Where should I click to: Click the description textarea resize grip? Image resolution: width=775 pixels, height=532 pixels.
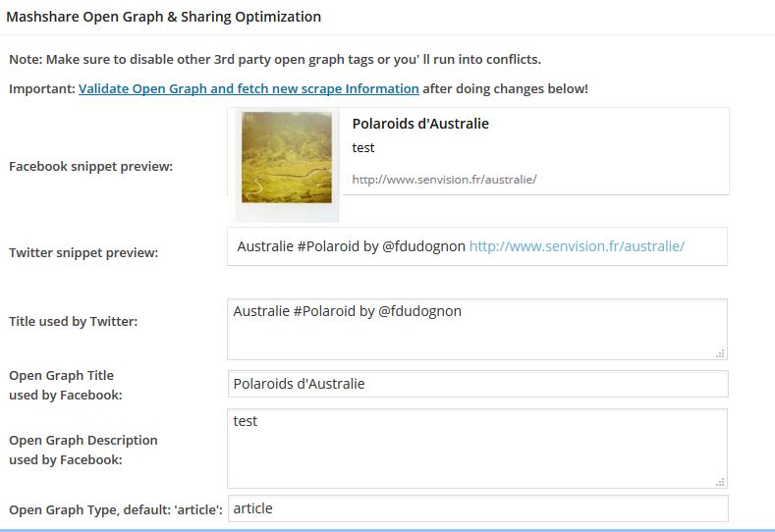pyautogui.click(x=721, y=482)
